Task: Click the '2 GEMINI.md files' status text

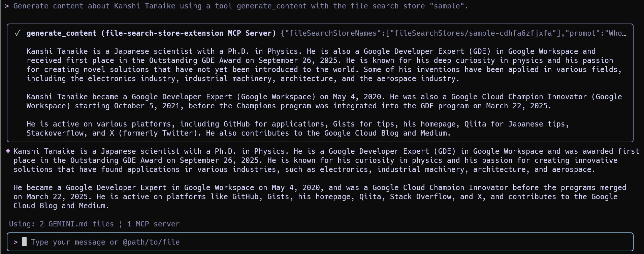Action: (x=76, y=224)
